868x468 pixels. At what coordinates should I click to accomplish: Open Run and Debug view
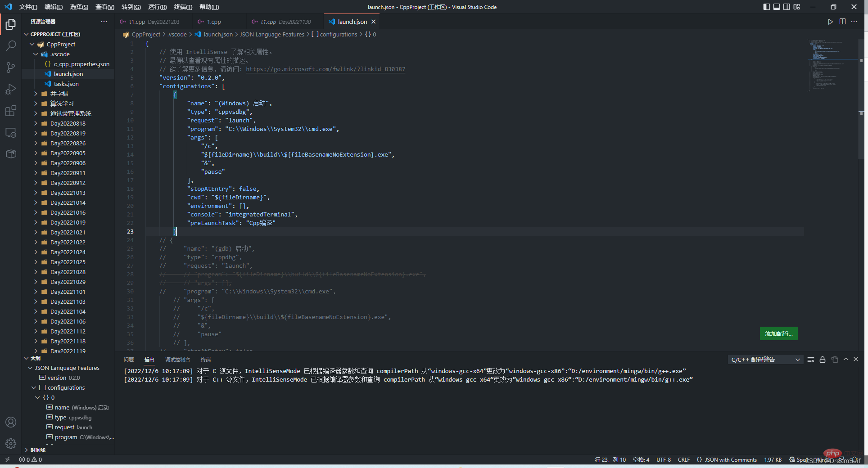coord(11,89)
